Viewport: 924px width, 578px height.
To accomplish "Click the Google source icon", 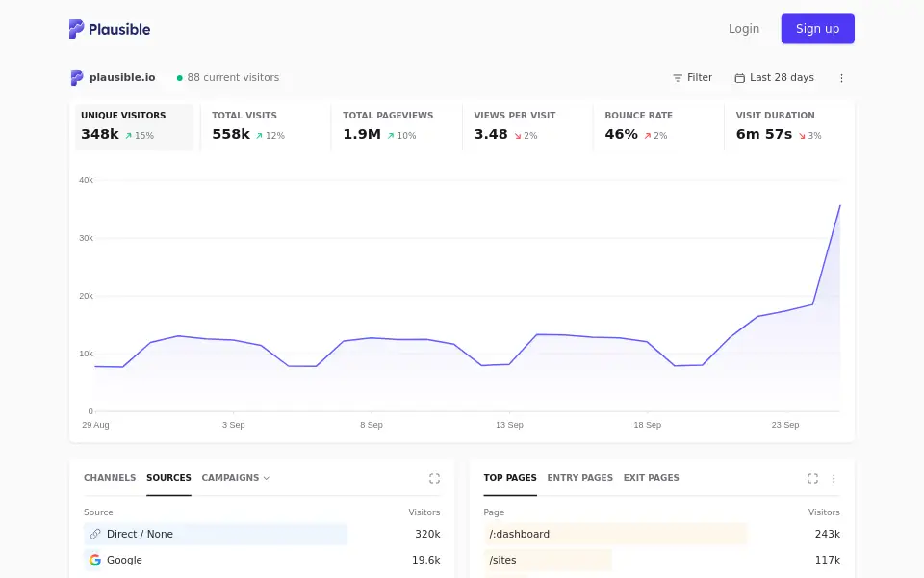I will click(95, 560).
